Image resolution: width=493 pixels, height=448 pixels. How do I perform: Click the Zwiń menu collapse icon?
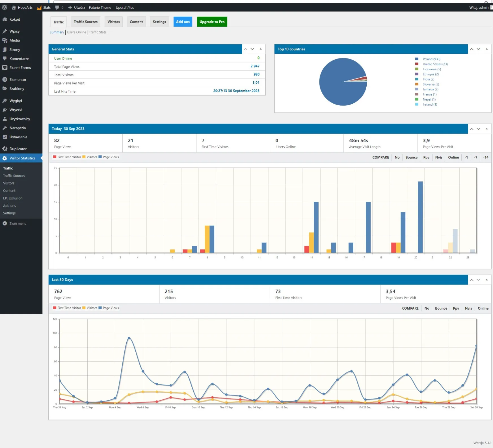point(5,223)
